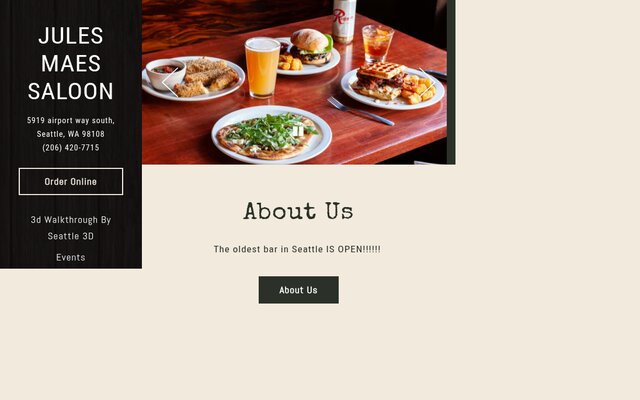Viewport: 640px width, 400px height.
Task: Call the (206) 420-7715 phone number
Action: pyautogui.click(x=71, y=147)
